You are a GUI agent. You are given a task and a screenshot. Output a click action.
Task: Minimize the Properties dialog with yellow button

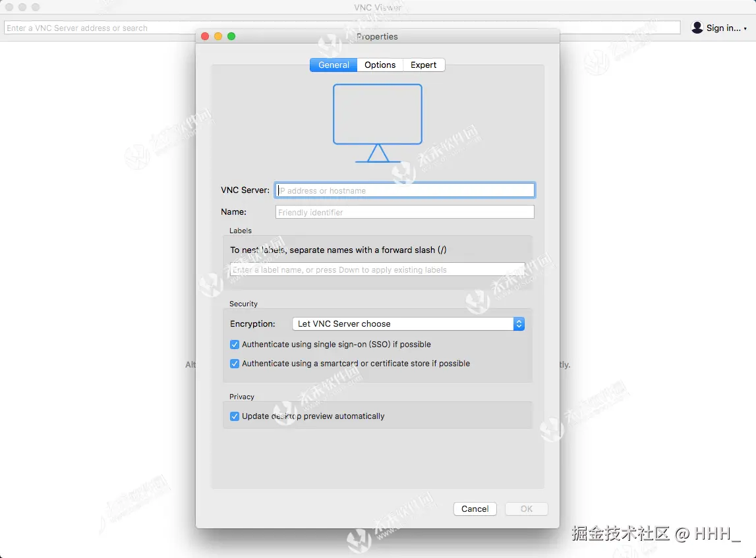(x=218, y=36)
